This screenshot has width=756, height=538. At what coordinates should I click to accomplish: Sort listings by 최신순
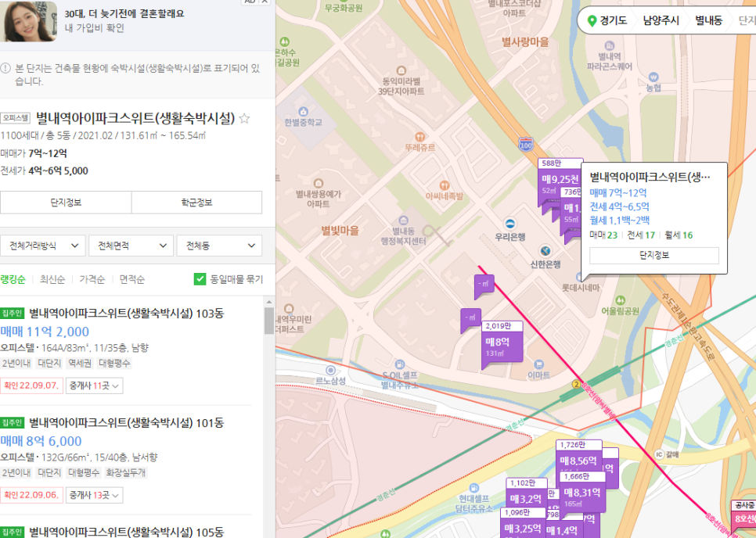[x=52, y=279]
